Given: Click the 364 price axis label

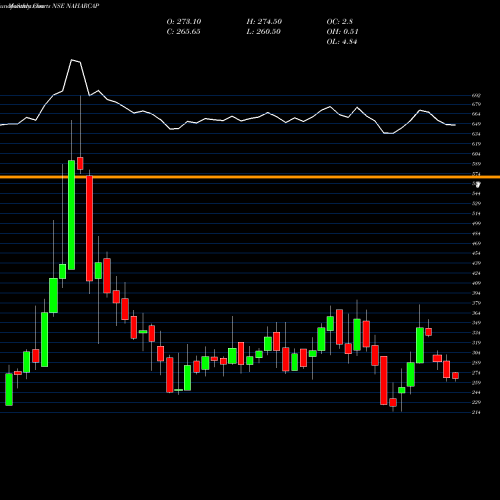Looking at the screenshot, I should click(476, 313).
